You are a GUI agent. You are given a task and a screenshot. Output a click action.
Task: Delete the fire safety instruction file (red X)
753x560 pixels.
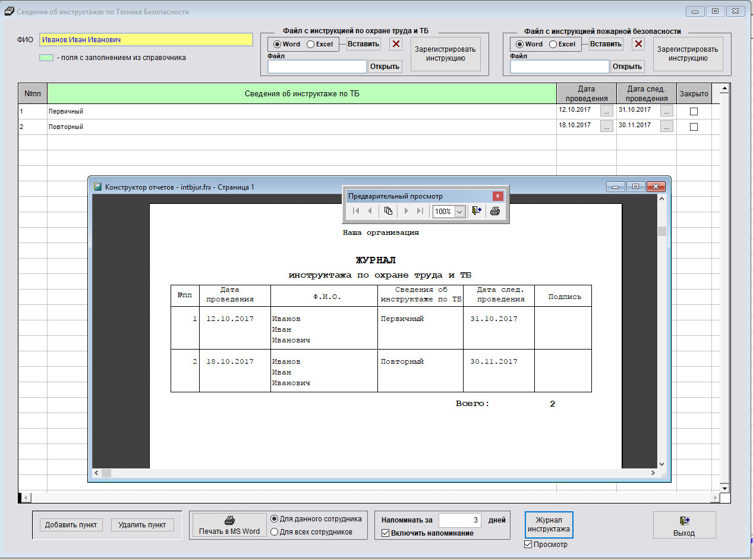click(638, 44)
